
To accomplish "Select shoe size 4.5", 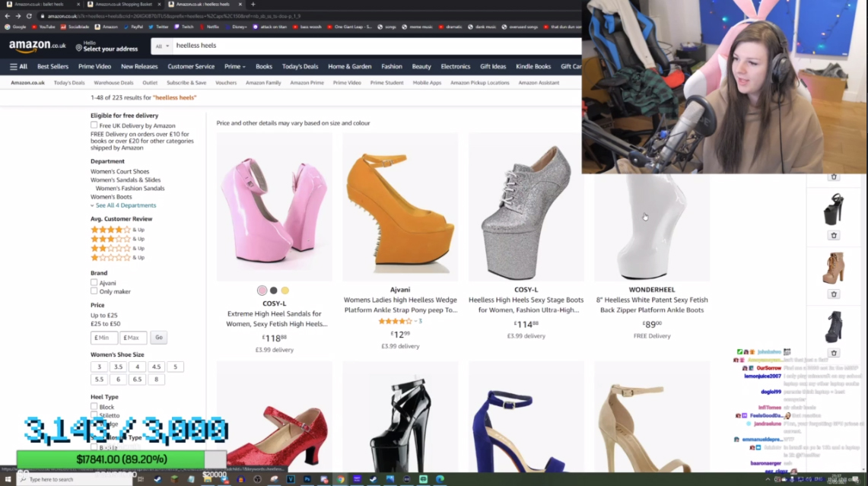I will [x=156, y=367].
